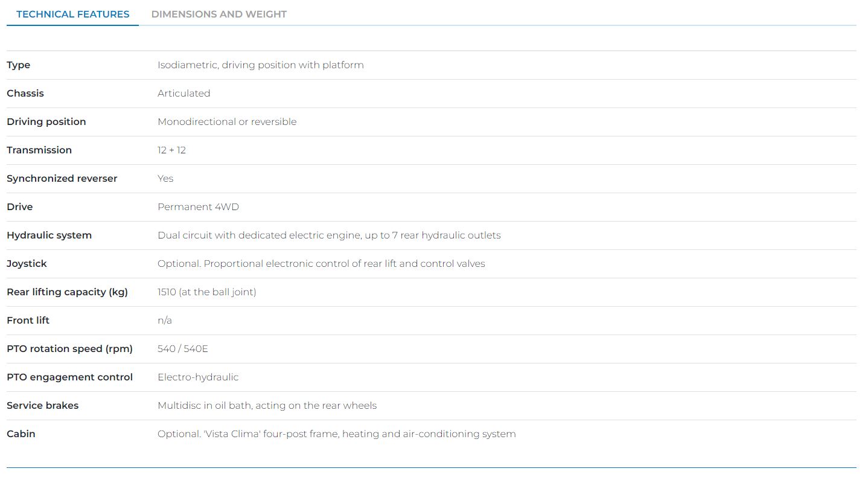
Task: Select the Technical Features tab
Action: click(72, 14)
